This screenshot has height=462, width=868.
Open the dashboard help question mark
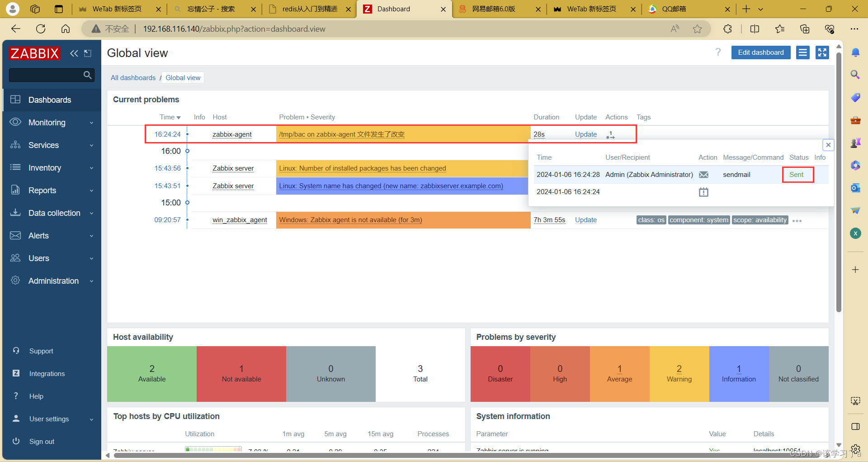tap(718, 52)
